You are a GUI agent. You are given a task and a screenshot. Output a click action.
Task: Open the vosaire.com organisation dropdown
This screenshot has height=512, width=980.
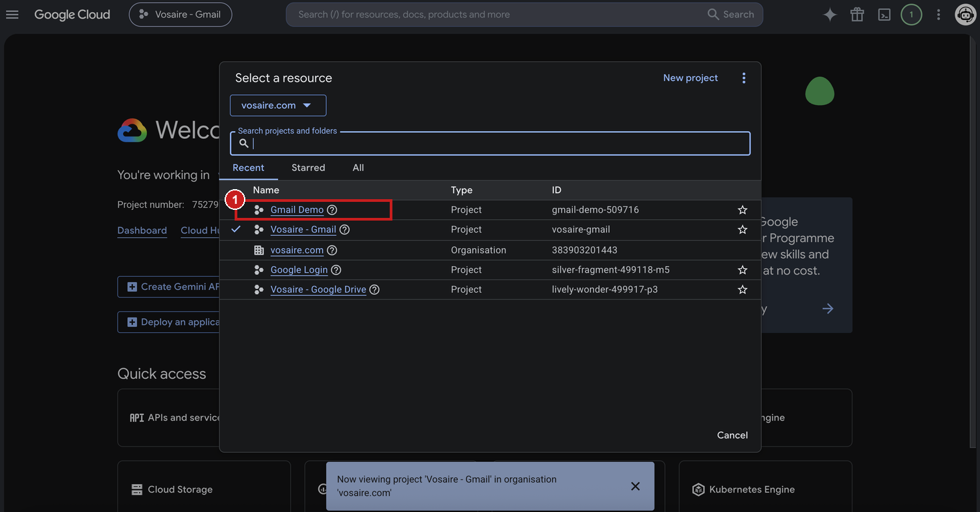278,106
